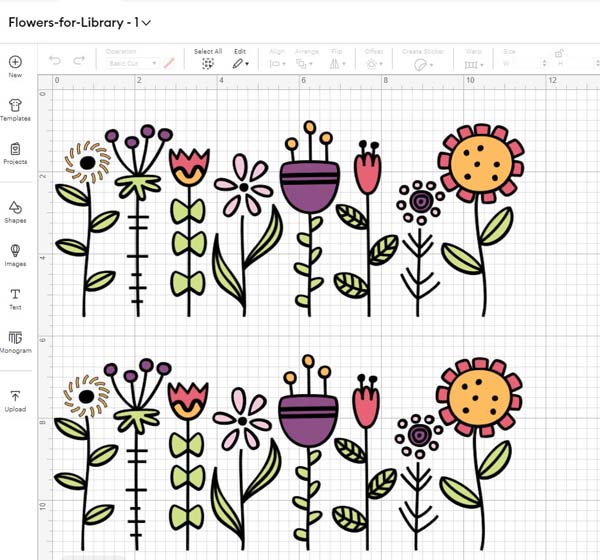The image size is (600, 560).
Task: Click the Size W width field
Action: tap(520, 64)
